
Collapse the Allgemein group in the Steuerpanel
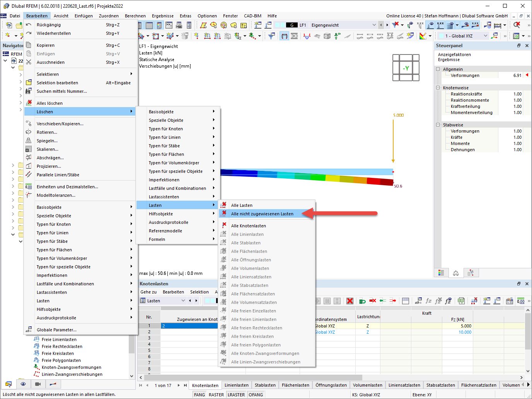[438, 69]
